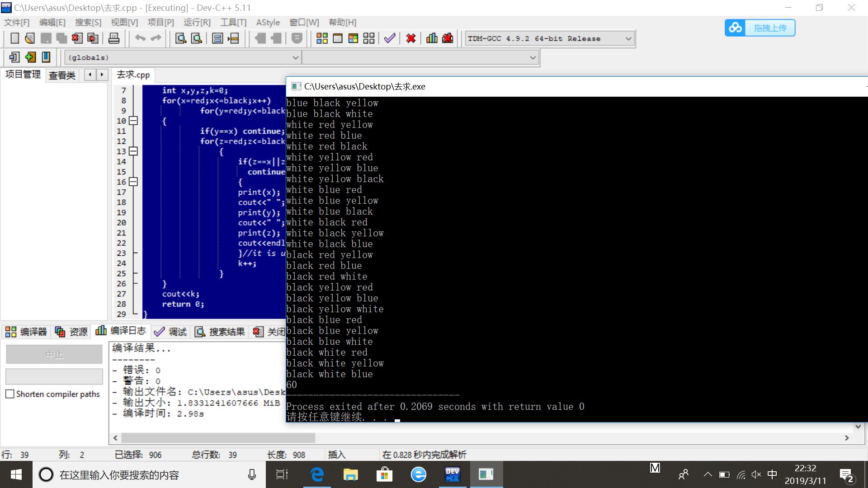Open File Explorer from the taskbar

pyautogui.click(x=351, y=474)
